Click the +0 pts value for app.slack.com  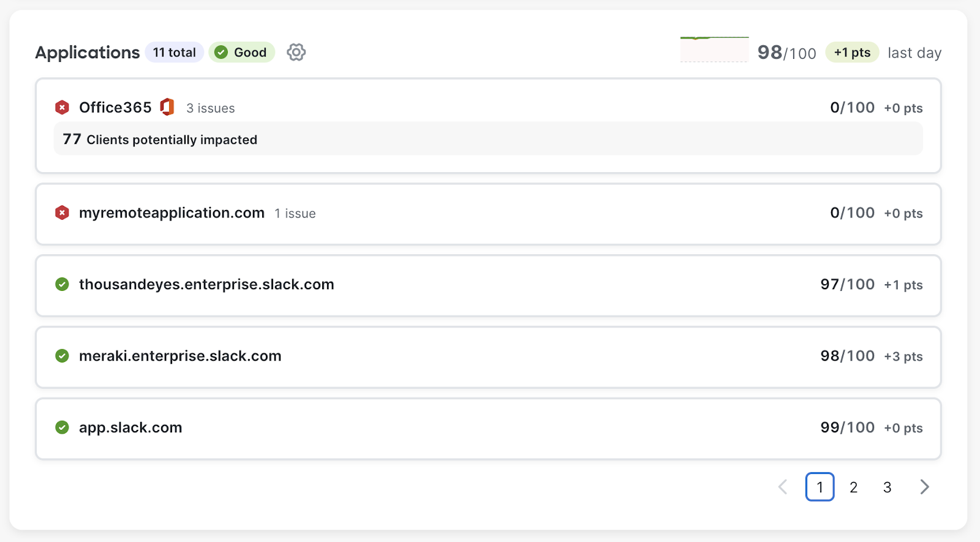point(903,429)
